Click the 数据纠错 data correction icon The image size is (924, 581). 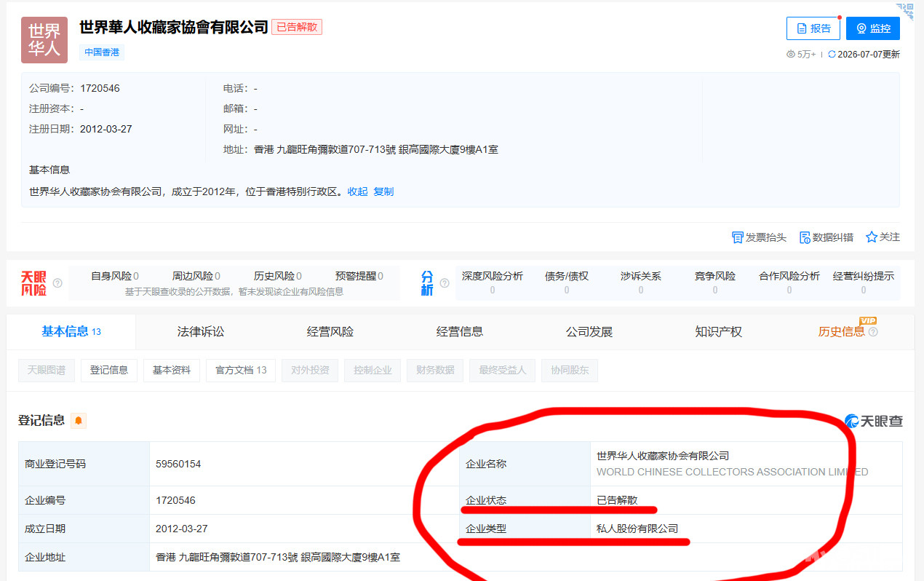tap(805, 237)
